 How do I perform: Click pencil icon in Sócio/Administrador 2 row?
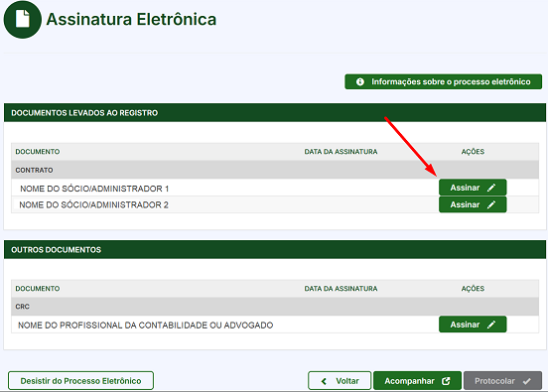tap(491, 204)
